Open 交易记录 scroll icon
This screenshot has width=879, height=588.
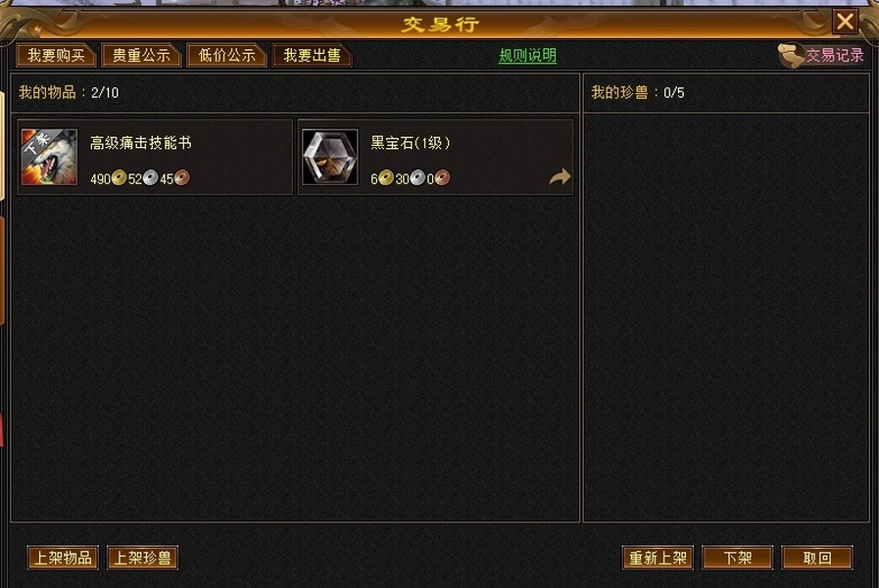click(x=791, y=56)
